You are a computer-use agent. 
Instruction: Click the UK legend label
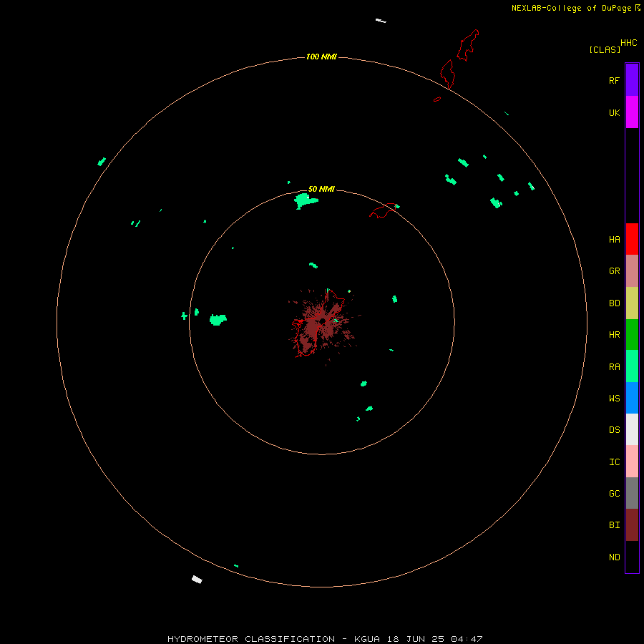point(614,112)
